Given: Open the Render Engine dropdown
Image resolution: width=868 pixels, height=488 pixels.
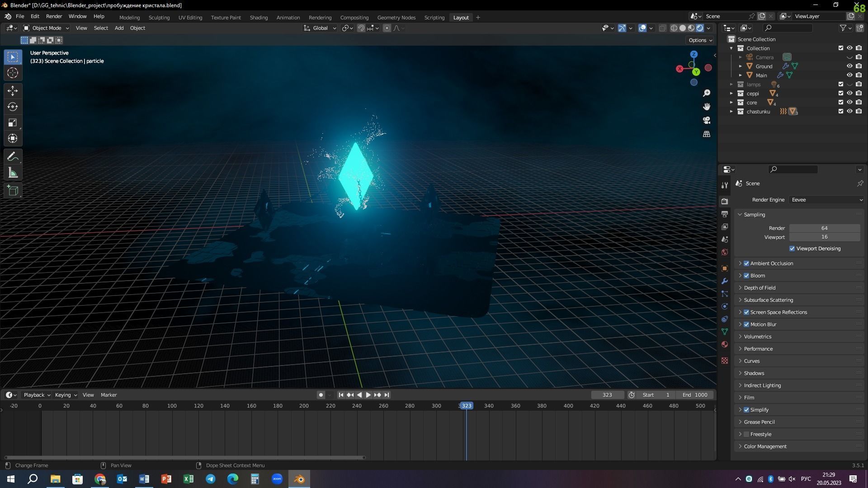Looking at the screenshot, I should [x=826, y=200].
